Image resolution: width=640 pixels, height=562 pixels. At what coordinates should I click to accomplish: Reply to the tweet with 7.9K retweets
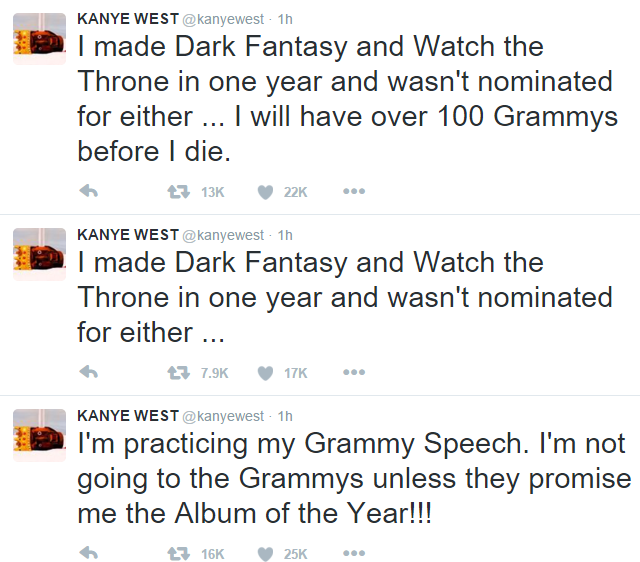pyautogui.click(x=88, y=373)
